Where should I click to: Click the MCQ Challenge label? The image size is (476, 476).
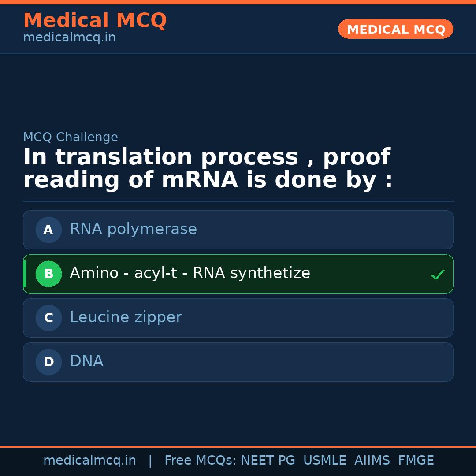click(71, 137)
